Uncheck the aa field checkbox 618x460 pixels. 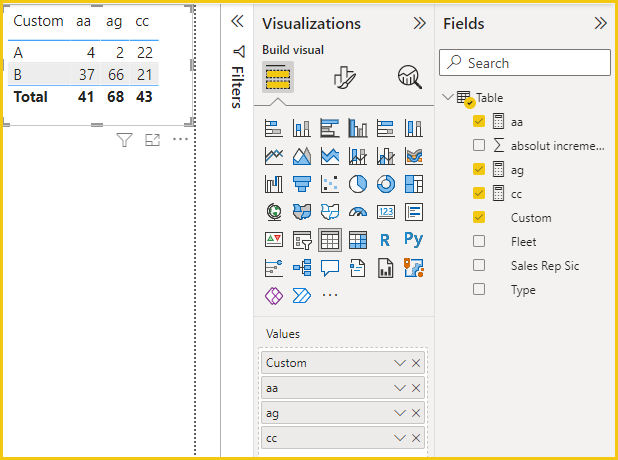click(479, 121)
